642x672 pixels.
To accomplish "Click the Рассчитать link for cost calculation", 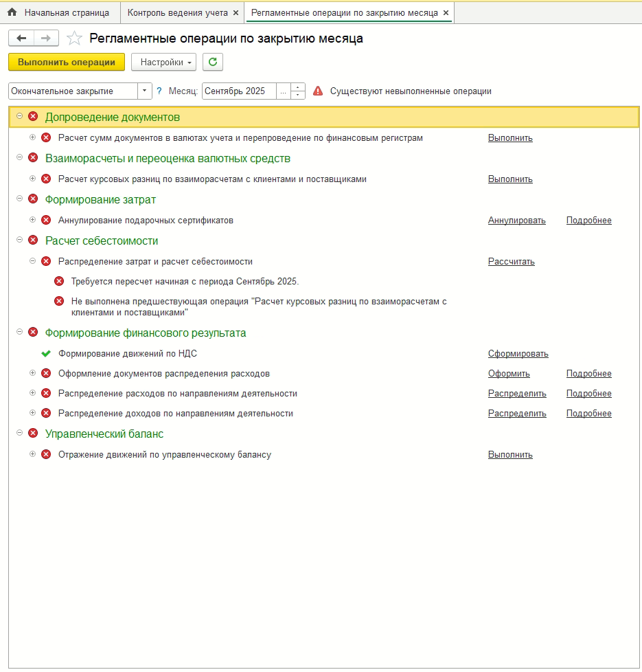I will point(511,262).
